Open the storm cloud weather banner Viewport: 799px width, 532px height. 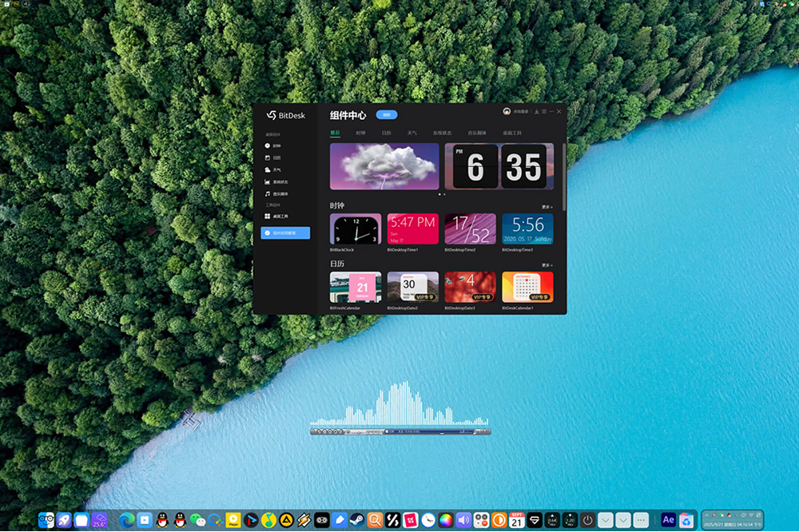pyautogui.click(x=384, y=166)
